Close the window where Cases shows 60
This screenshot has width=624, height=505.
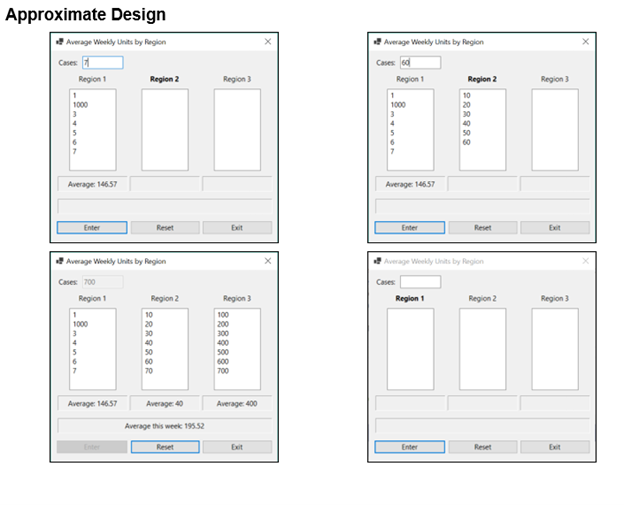(585, 42)
